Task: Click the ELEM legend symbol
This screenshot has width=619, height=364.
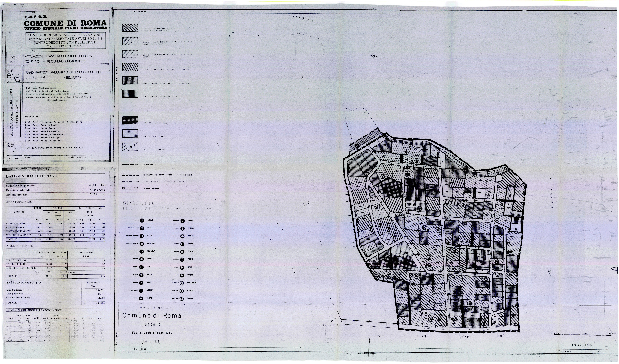Action: 142,236
